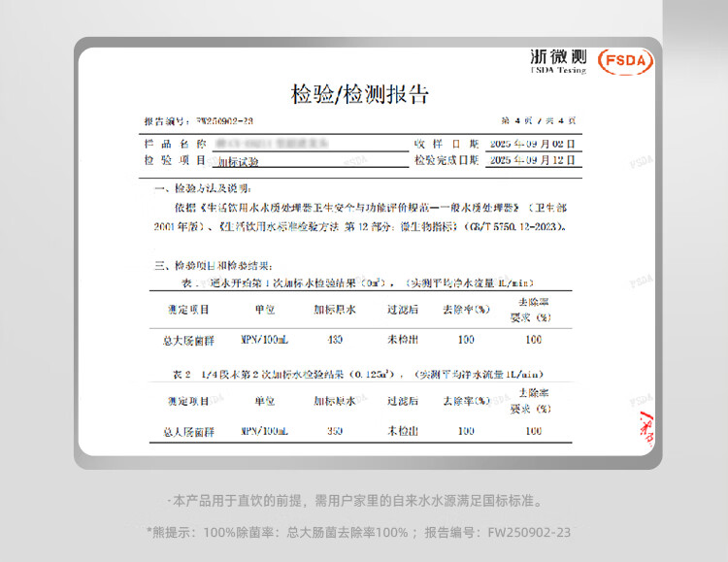The width and height of the screenshot is (728, 562).
Task: Click 未检出 result in the second table
Action: 402,429
